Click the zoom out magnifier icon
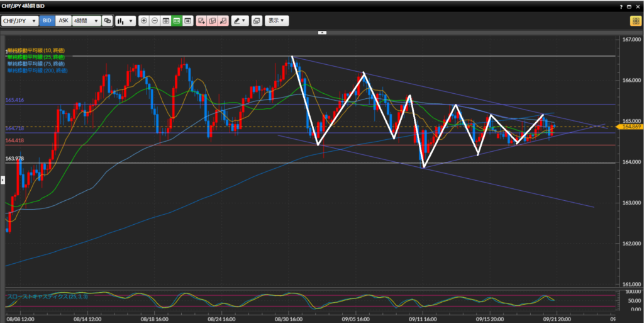 pyautogui.click(x=155, y=21)
